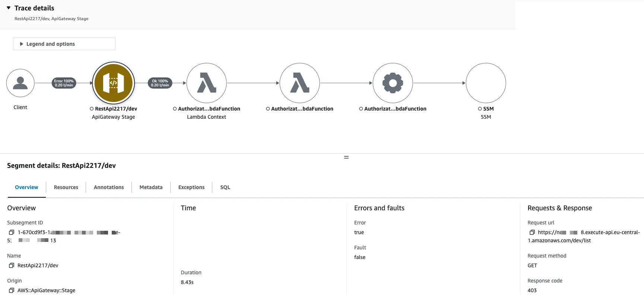Copy the Name RestApi2217/dev
644x300 pixels.
(12, 265)
